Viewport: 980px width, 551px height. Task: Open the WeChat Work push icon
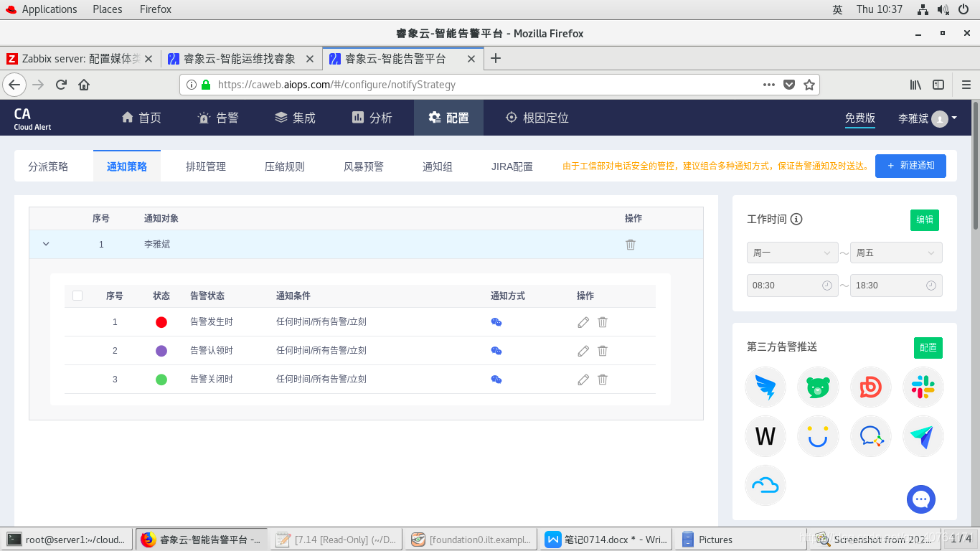pyautogui.click(x=870, y=436)
